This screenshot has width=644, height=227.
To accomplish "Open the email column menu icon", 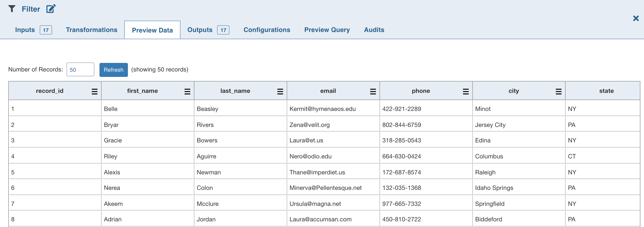I will (x=373, y=91).
